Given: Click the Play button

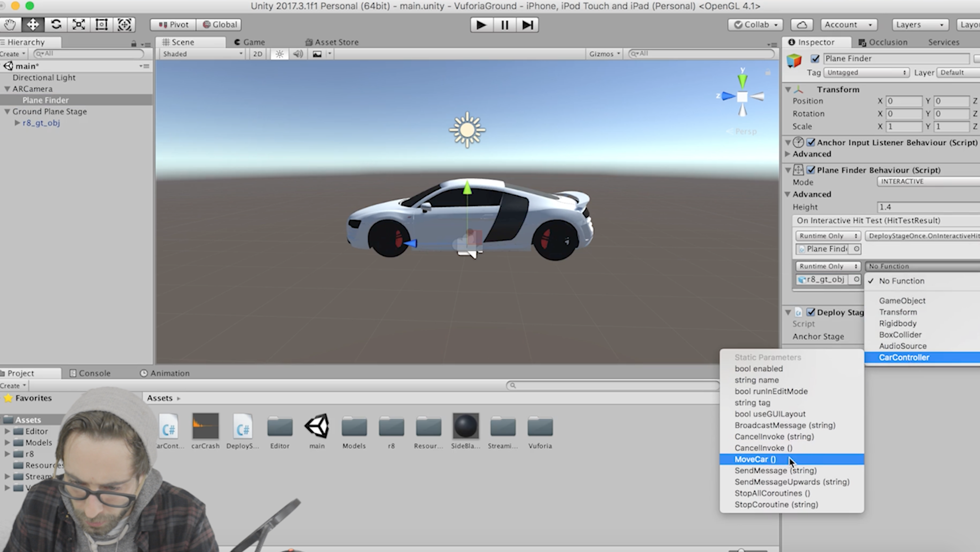Looking at the screenshot, I should tap(481, 25).
